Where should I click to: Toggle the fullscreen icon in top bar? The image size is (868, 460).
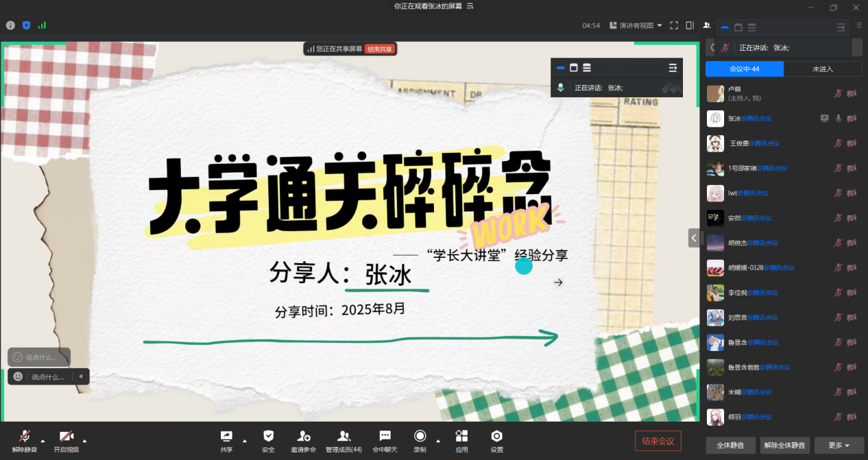[x=673, y=25]
